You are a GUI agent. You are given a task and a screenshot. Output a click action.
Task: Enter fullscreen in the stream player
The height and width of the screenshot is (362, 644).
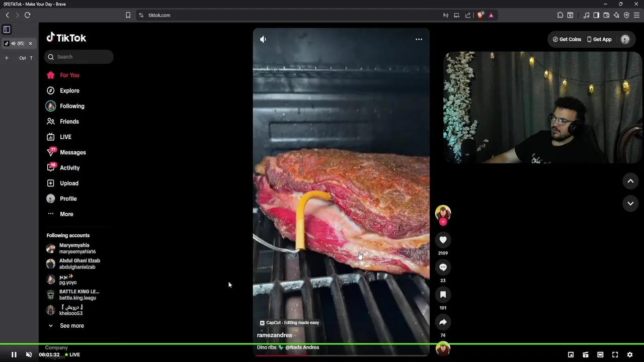pyautogui.click(x=615, y=354)
